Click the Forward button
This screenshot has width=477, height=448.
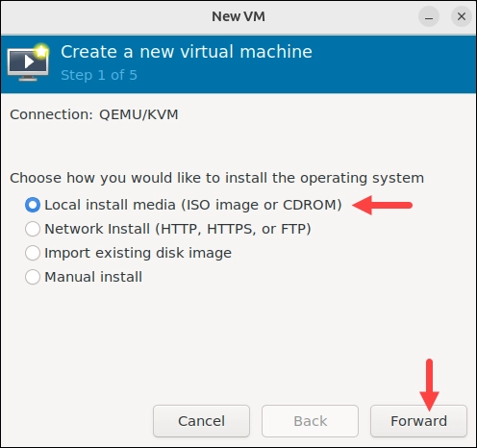(x=418, y=421)
